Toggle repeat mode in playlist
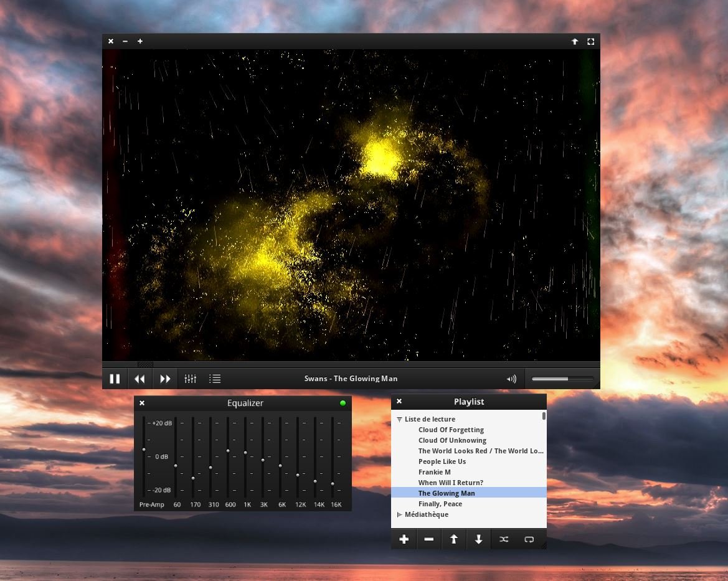Image resolution: width=728 pixels, height=581 pixels. click(x=529, y=539)
